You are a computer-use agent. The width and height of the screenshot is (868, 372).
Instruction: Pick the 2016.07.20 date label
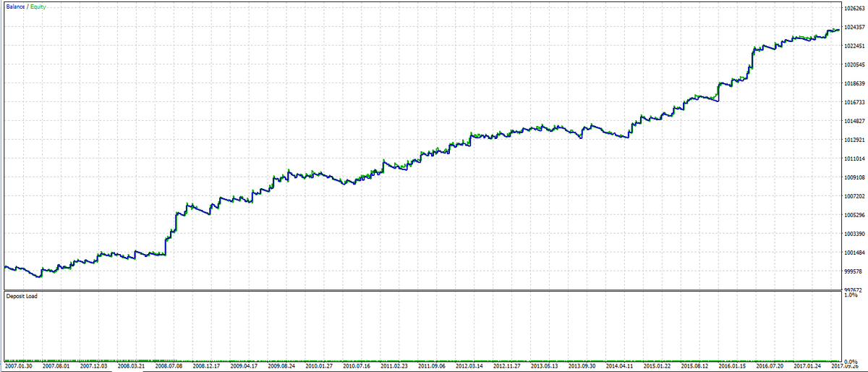(x=770, y=367)
